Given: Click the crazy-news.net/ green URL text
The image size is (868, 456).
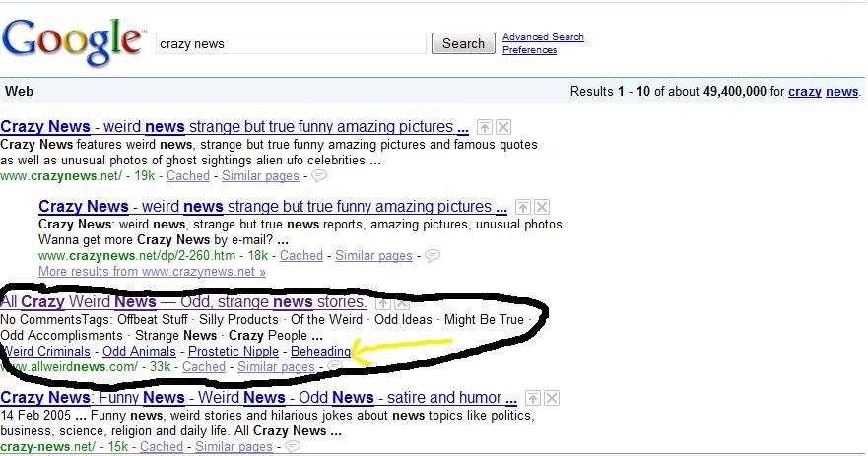Looking at the screenshot, I should click(x=47, y=446).
